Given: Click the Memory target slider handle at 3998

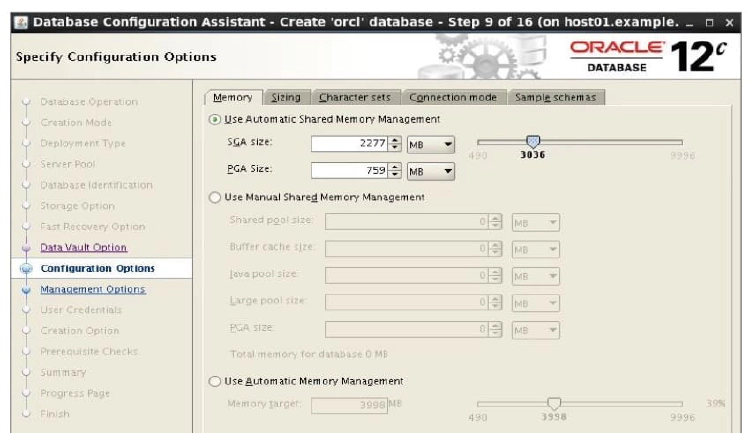Looking at the screenshot, I should point(554,404).
